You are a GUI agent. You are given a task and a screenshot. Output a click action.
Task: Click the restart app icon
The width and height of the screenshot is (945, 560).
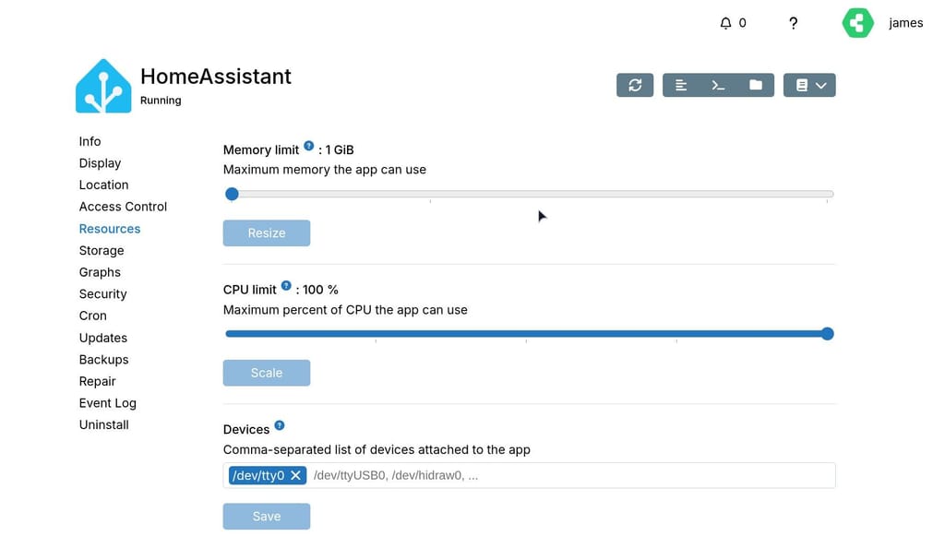[x=635, y=85]
